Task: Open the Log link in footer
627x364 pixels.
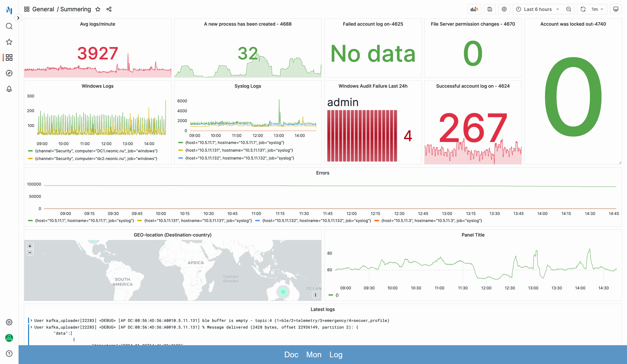Action: (x=336, y=355)
